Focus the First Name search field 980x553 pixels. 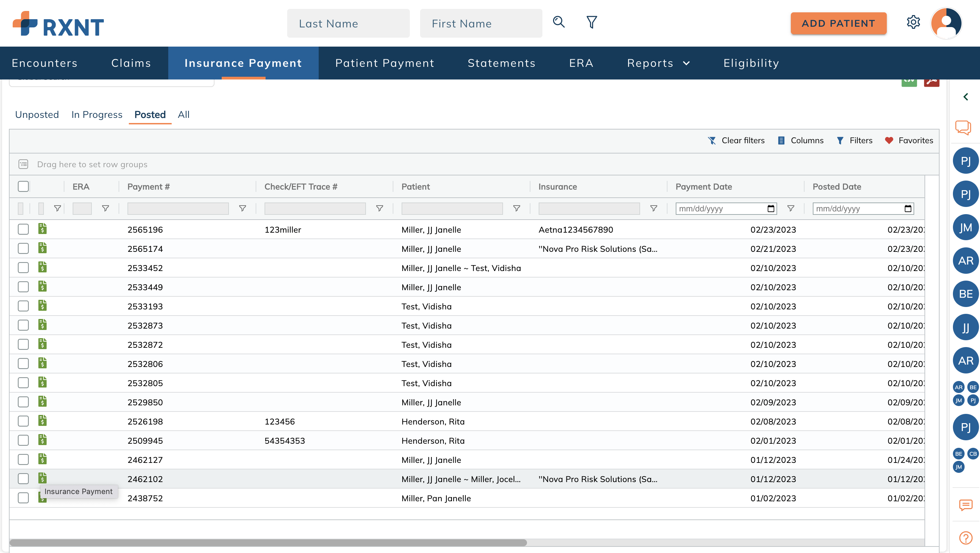tap(481, 23)
